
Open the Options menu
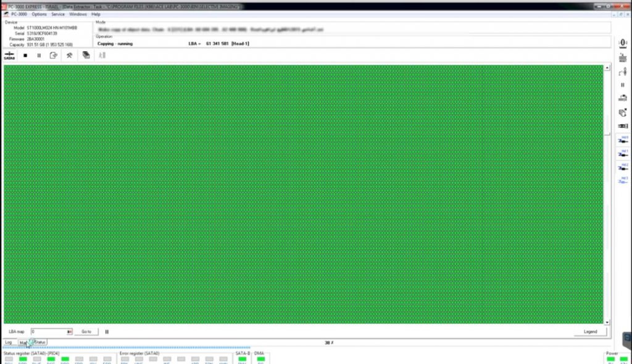[39, 14]
